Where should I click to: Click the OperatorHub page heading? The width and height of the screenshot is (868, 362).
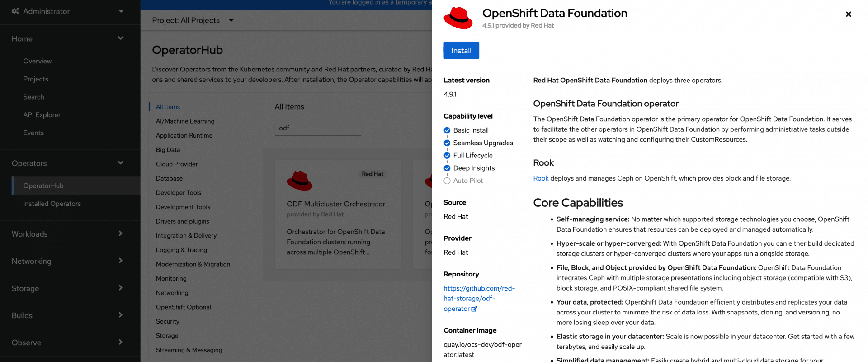[188, 50]
